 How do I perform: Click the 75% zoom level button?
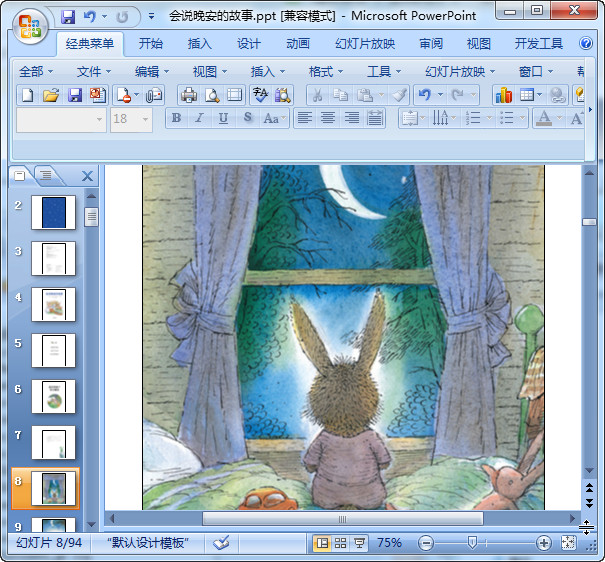point(389,543)
